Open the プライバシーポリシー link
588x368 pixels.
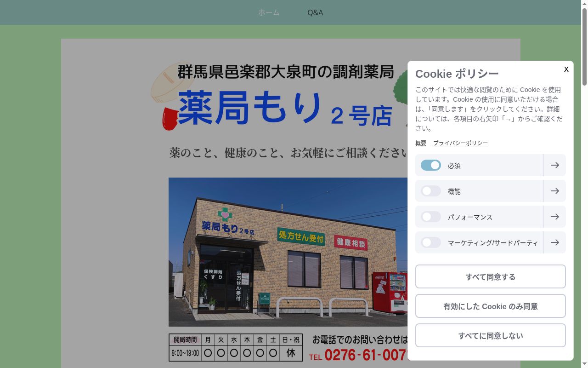coord(460,143)
